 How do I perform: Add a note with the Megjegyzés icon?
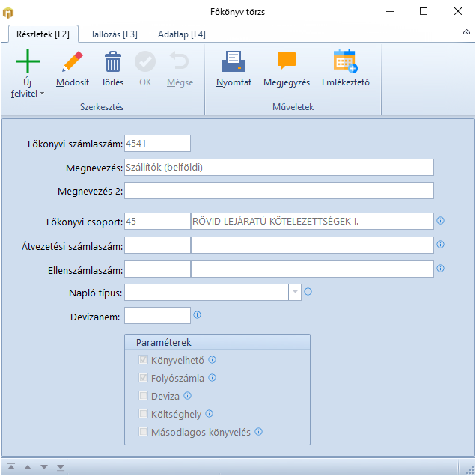[x=287, y=62]
